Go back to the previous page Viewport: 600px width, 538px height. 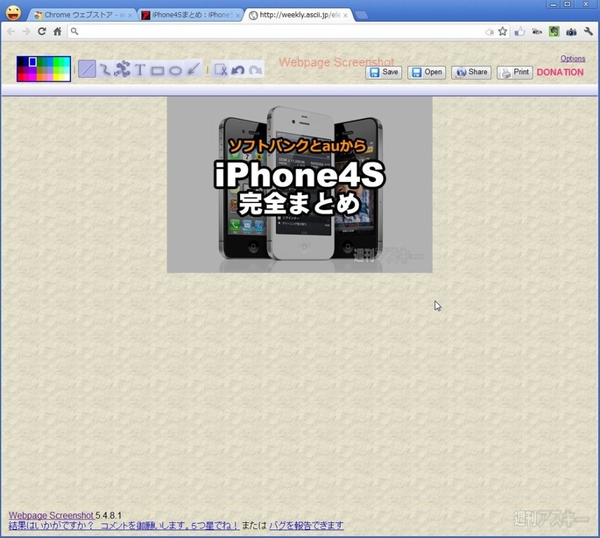tap(11, 31)
